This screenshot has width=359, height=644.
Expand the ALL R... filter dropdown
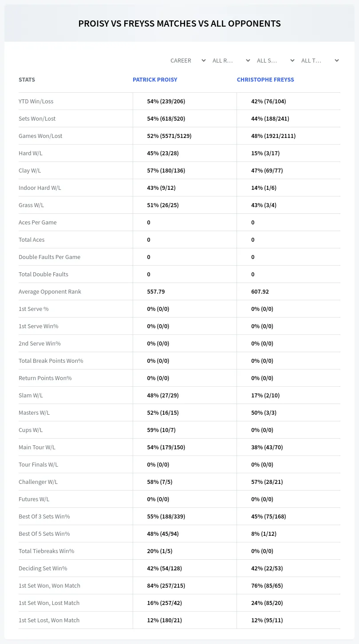pyautogui.click(x=231, y=60)
